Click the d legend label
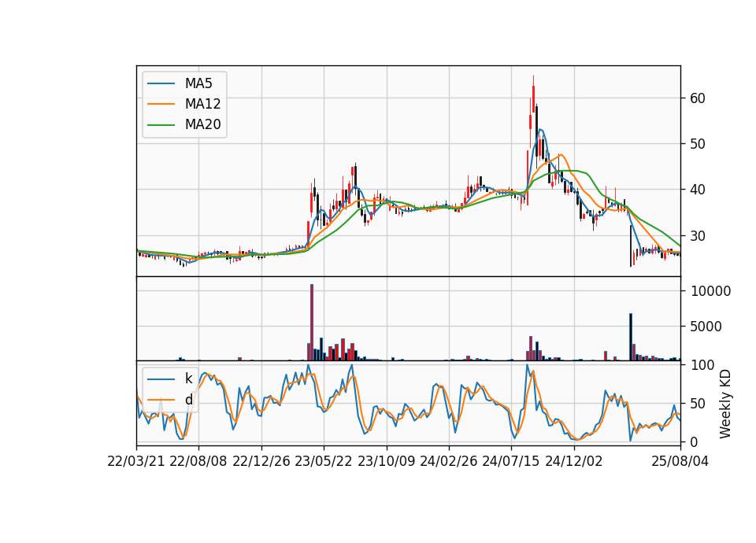Screen dimensions: 756x543 (x=188, y=400)
